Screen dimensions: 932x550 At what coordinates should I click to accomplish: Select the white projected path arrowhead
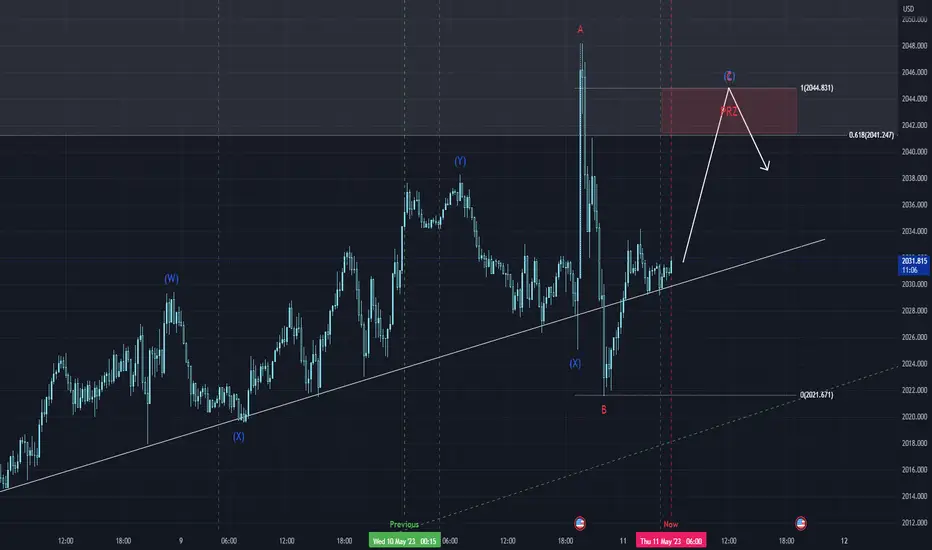766,166
